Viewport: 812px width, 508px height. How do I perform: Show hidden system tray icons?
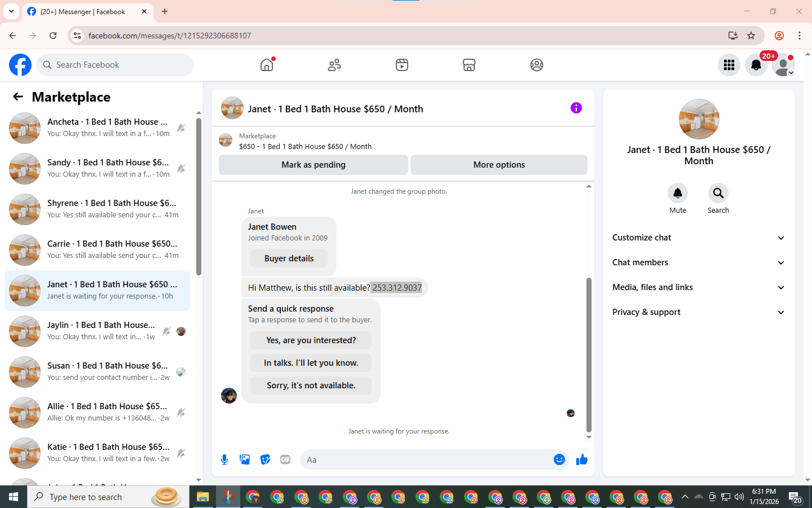685,497
